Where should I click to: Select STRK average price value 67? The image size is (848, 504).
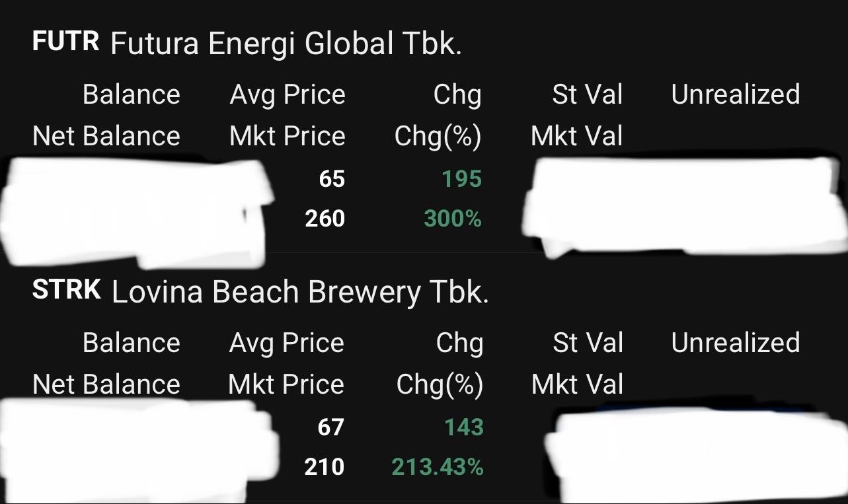point(331,427)
